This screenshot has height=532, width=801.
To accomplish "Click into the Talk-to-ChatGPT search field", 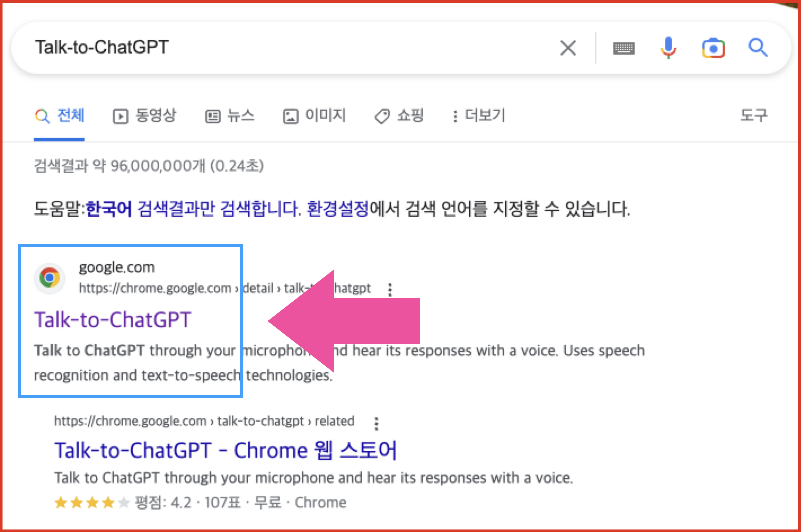I will tap(272, 47).
